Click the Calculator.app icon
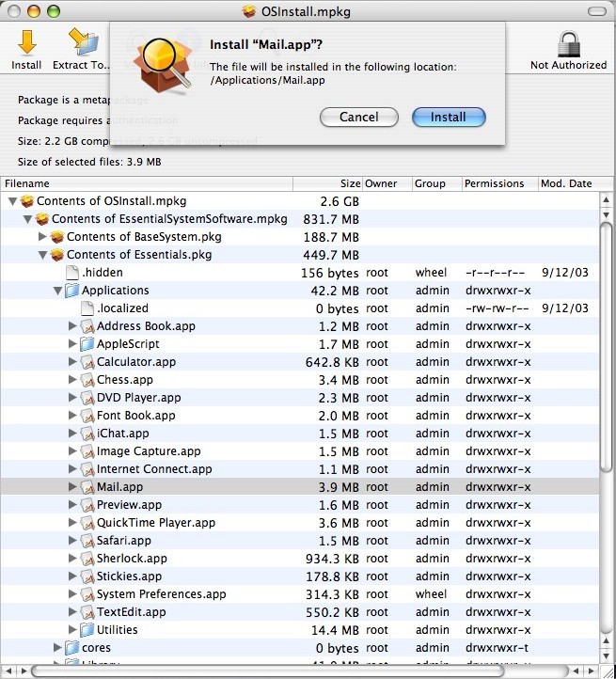 tap(87, 362)
